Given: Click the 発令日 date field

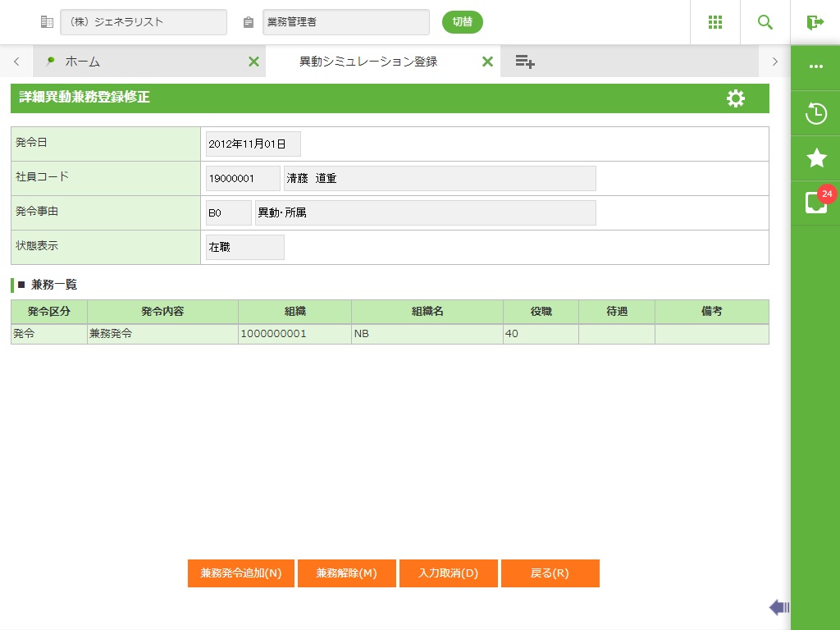Looking at the screenshot, I should tap(253, 144).
